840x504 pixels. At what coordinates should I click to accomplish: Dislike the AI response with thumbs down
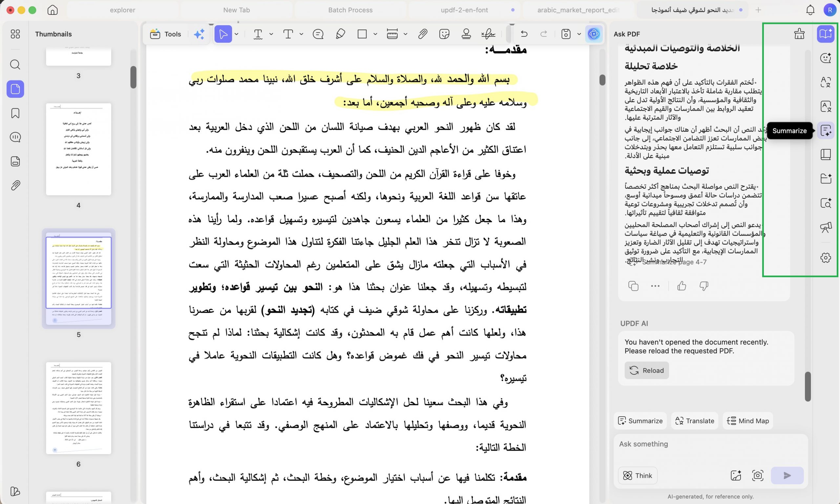click(x=704, y=286)
